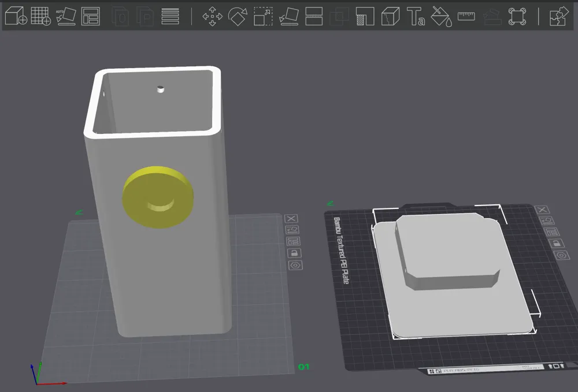Select the Move tool arrows icon
Screen dimensions: 578x392
coord(213,17)
